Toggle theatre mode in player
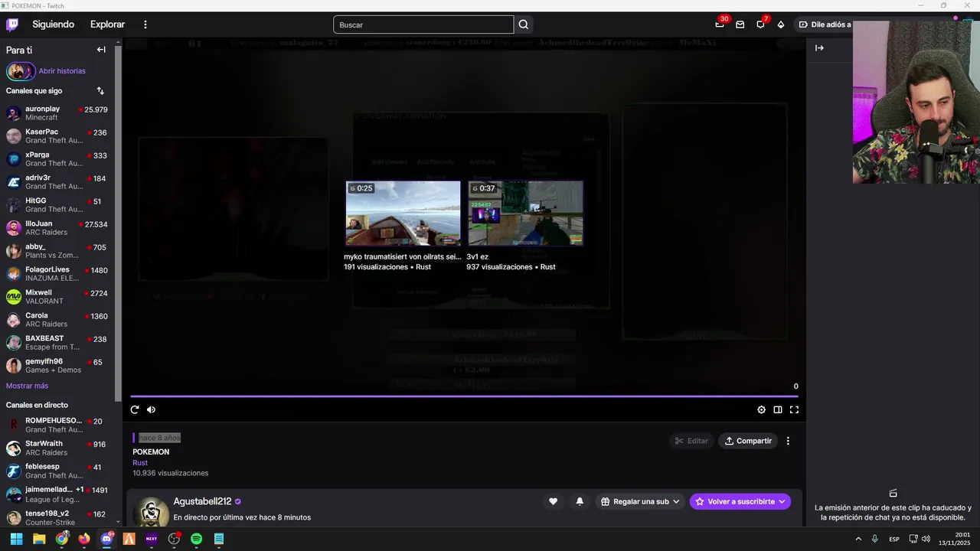 tap(778, 409)
